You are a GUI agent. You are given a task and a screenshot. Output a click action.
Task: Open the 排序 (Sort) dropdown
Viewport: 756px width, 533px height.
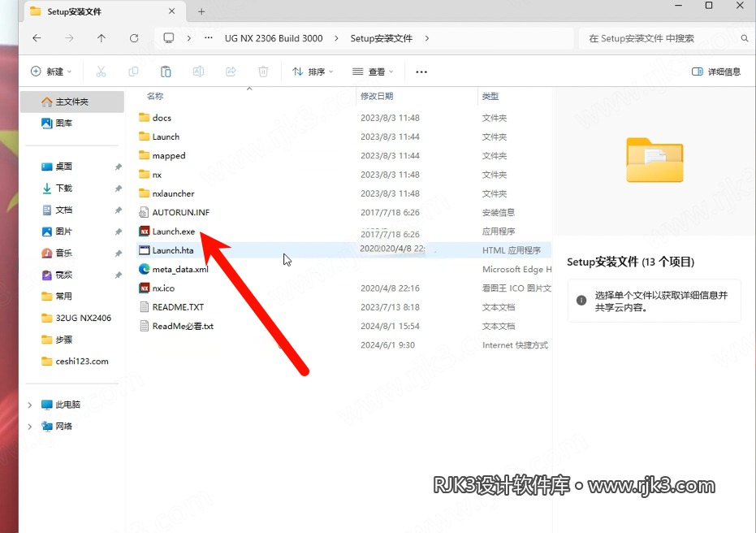[313, 71]
